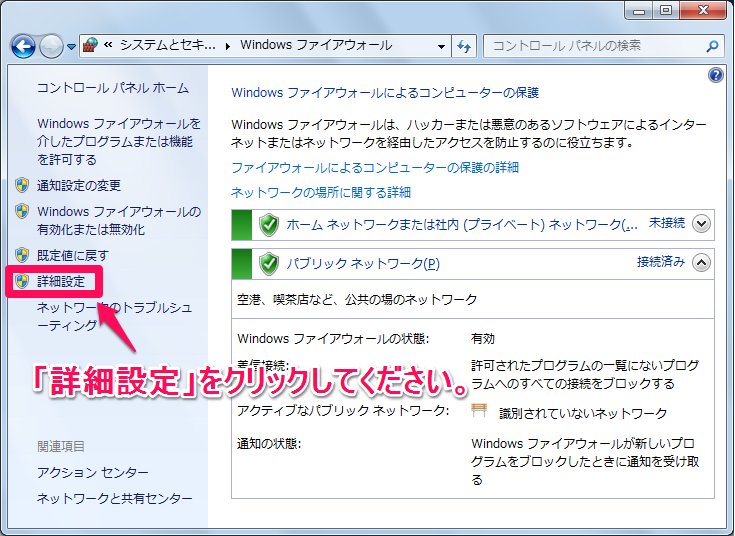The height and width of the screenshot is (536, 735).
Task: Click the firewall icon in address bar
Action: pyautogui.click(x=91, y=45)
